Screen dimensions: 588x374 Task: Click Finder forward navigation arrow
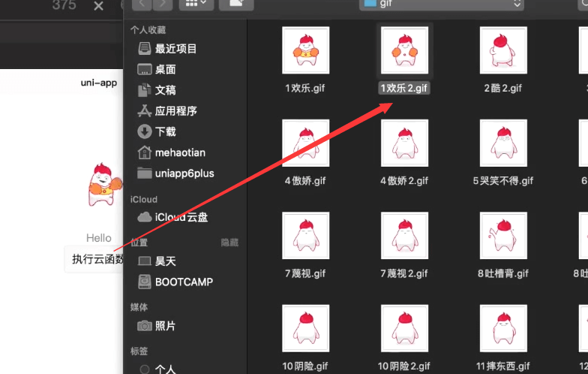coord(162,5)
